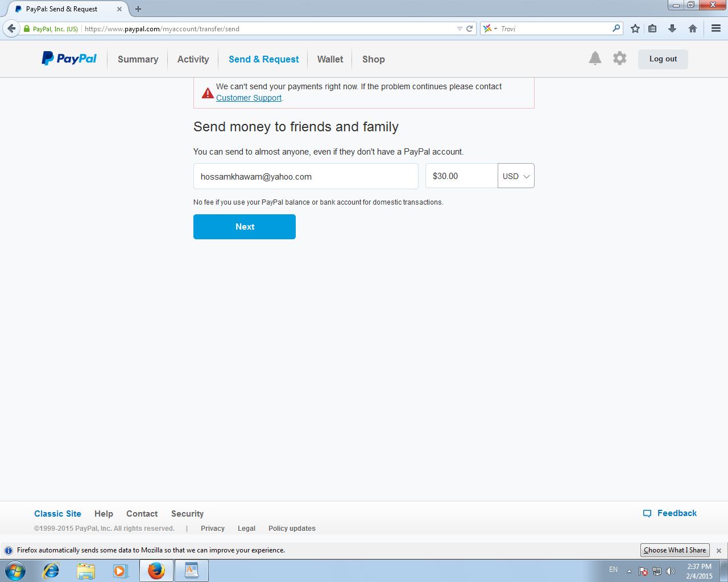Open the Classic Site link
728x582 pixels.
coord(57,514)
